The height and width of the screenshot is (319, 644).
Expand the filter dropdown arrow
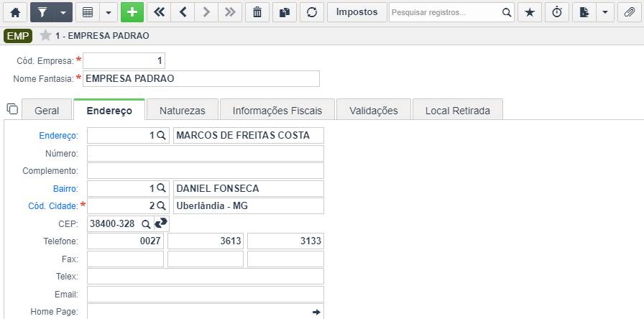63,12
